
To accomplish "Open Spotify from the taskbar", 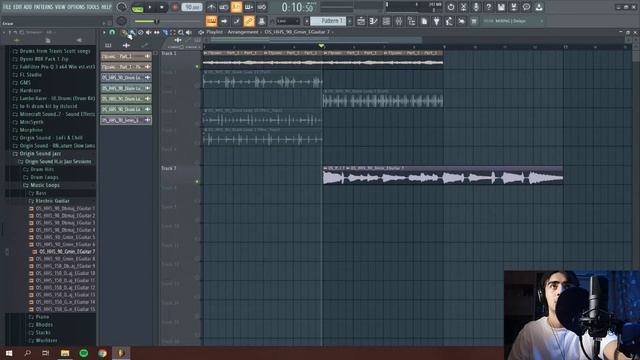I will (x=84, y=353).
